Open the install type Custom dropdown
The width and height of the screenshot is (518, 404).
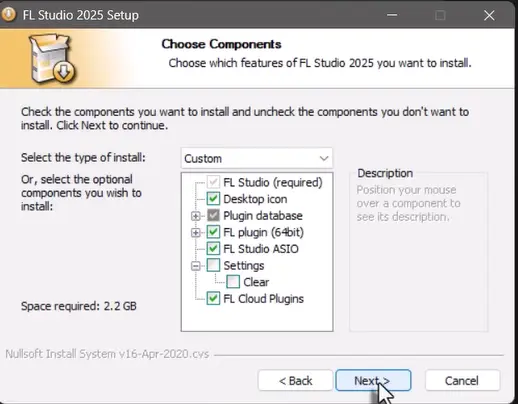pos(257,158)
